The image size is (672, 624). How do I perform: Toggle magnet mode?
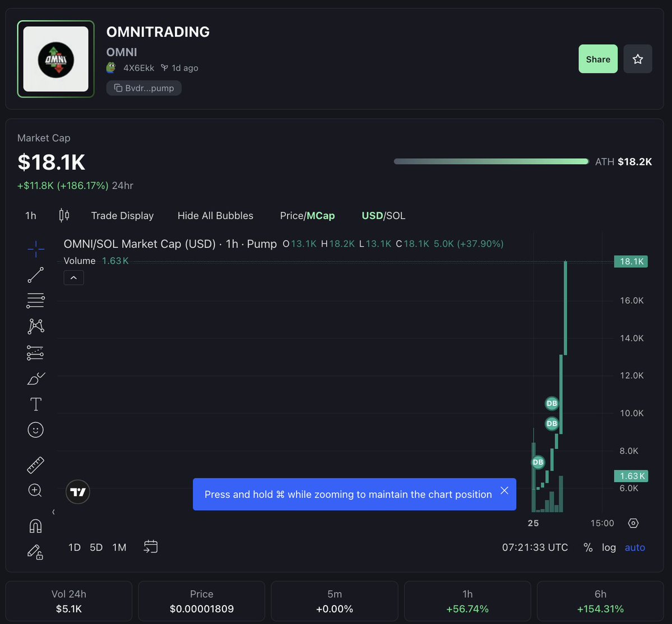pyautogui.click(x=35, y=526)
